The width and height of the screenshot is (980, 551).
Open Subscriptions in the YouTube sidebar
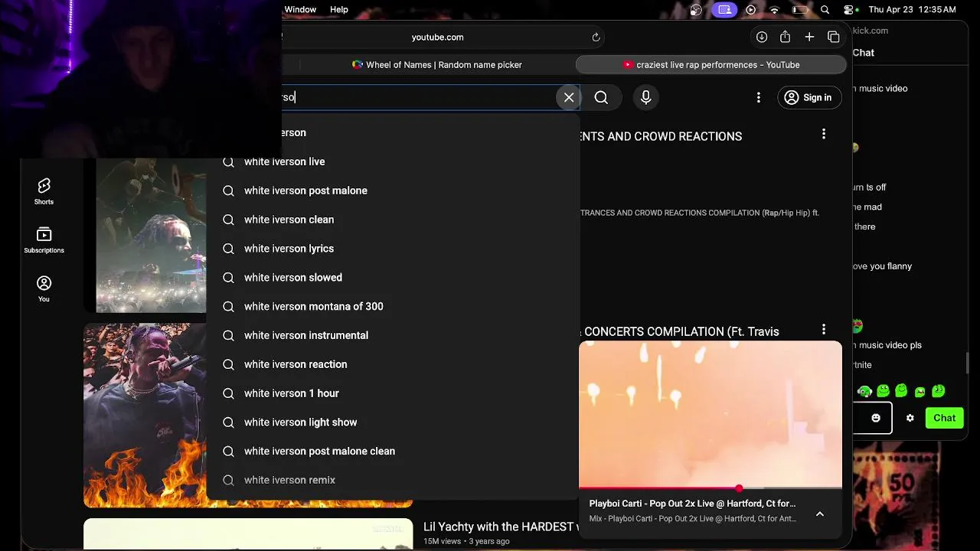(x=44, y=240)
